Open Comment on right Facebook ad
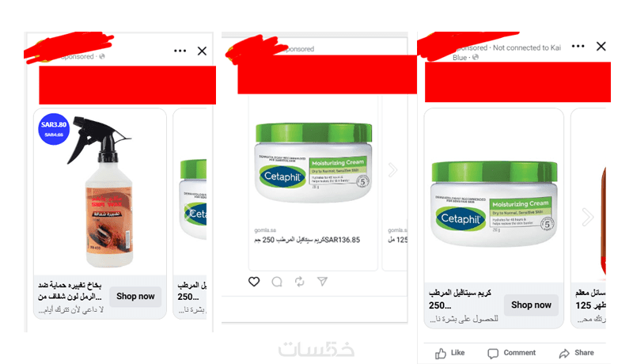The width and height of the screenshot is (633, 364). pos(511,353)
